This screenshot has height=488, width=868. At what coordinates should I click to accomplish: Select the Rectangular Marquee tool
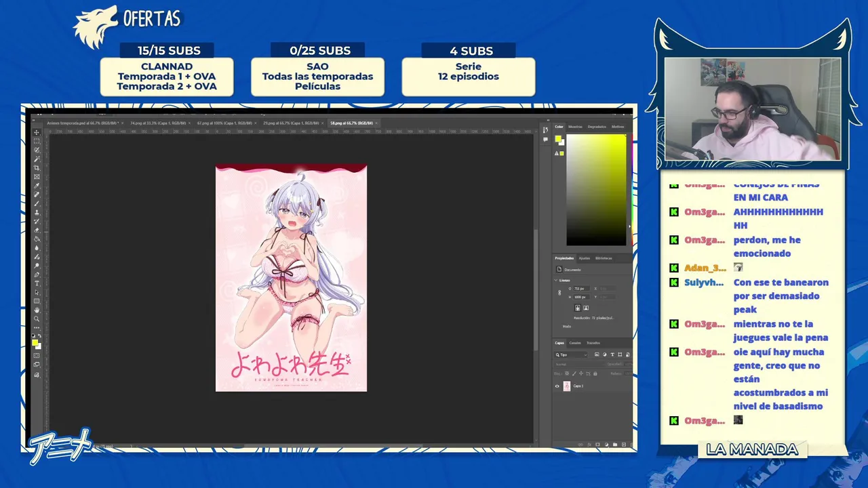(37, 141)
